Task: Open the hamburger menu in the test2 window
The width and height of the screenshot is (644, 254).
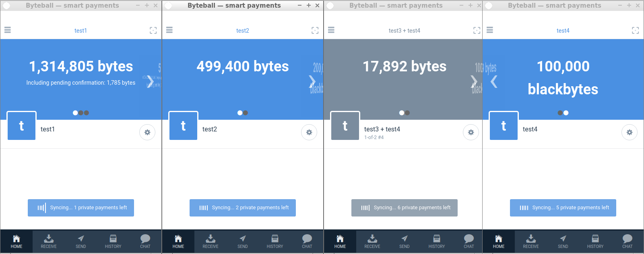Action: [x=169, y=30]
